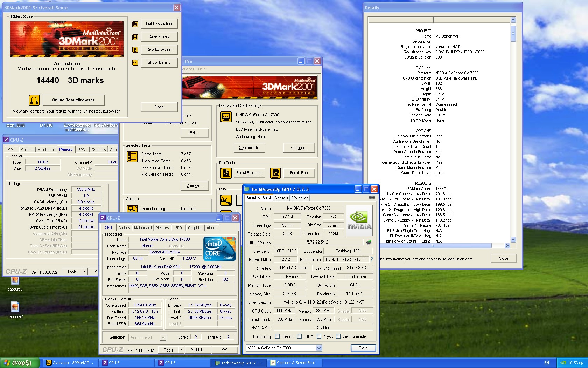Click the DRAM Frequency value 332.5 MHz
The width and height of the screenshot is (588, 368).
[x=86, y=190]
